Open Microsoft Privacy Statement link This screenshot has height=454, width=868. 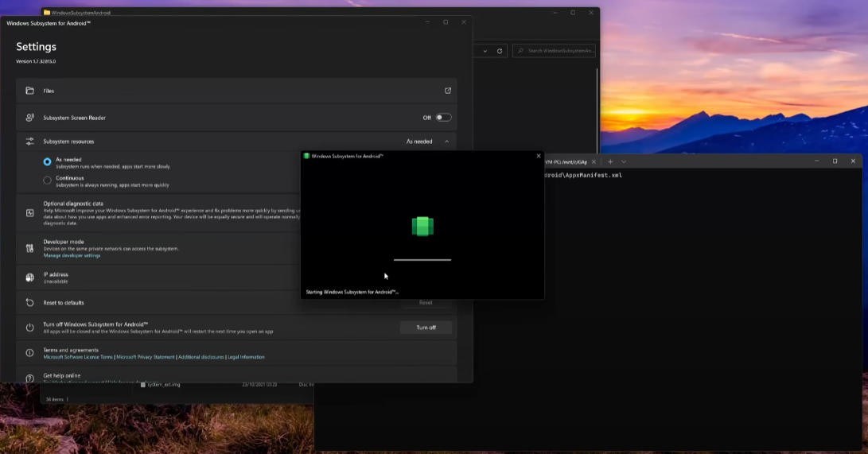[146, 357]
